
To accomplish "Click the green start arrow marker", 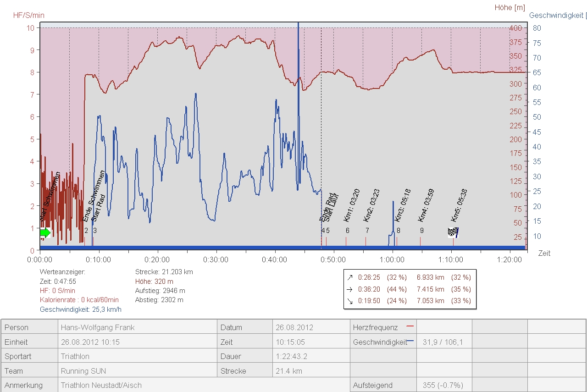I will pyautogui.click(x=45, y=233).
